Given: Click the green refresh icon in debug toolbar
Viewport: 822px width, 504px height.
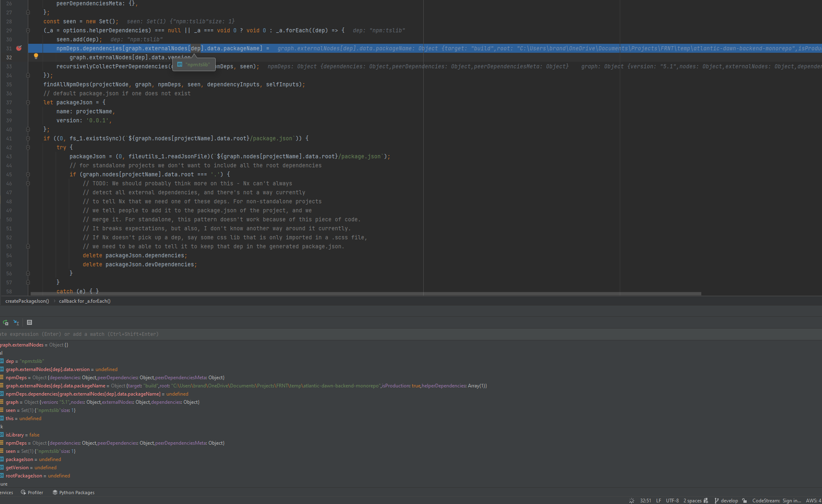Looking at the screenshot, I should pos(5,322).
